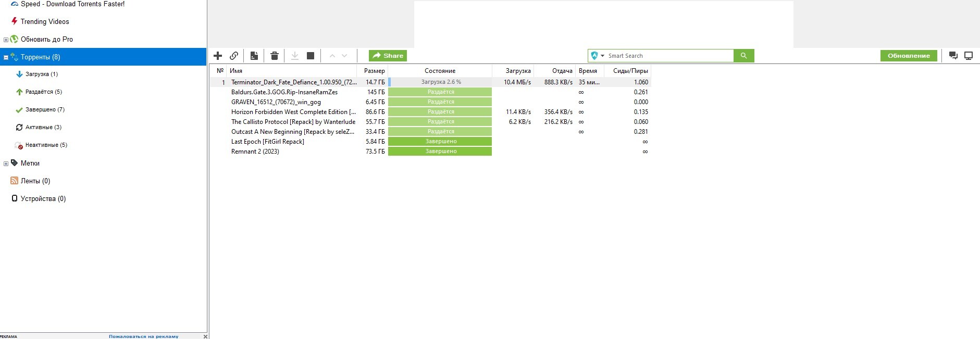This screenshot has width=980, height=339.
Task: Click the green magnifier search button
Action: pos(744,56)
